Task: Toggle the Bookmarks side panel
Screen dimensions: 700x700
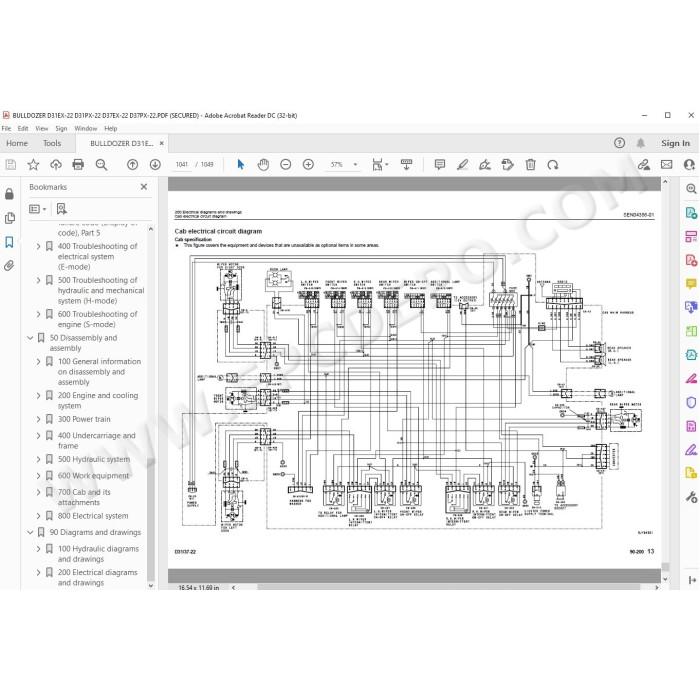Action: point(9,242)
